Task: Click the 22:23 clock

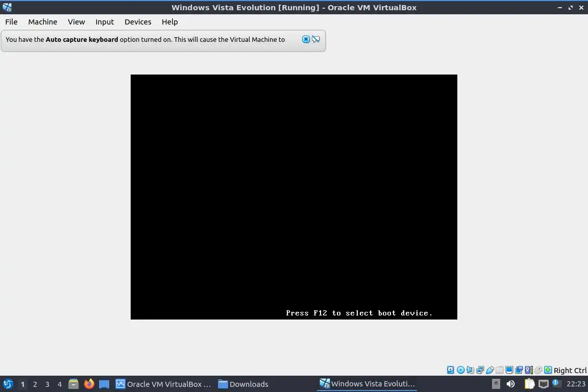Action: (x=576, y=384)
